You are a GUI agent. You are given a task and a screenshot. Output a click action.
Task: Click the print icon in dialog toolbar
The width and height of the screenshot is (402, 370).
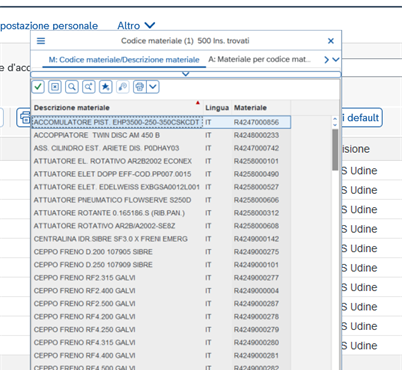coord(140,87)
